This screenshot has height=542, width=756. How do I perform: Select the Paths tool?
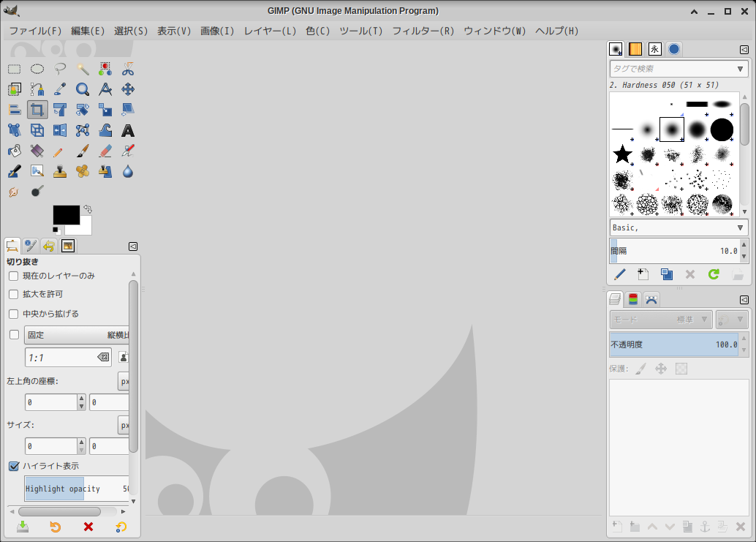[37, 89]
